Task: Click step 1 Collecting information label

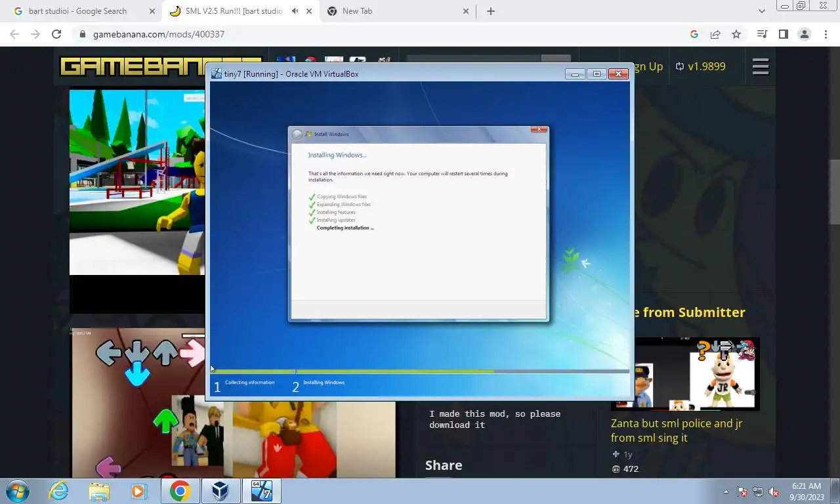Action: (249, 383)
